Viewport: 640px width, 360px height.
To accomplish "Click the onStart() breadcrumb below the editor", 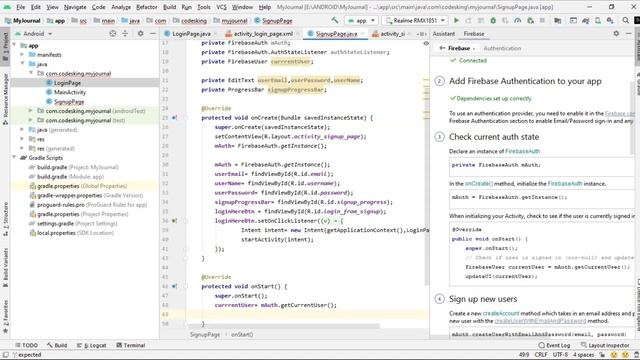I will 242,335.
